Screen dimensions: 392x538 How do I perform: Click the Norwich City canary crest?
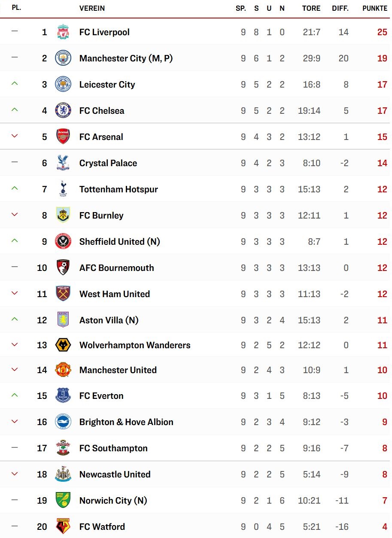click(x=63, y=500)
